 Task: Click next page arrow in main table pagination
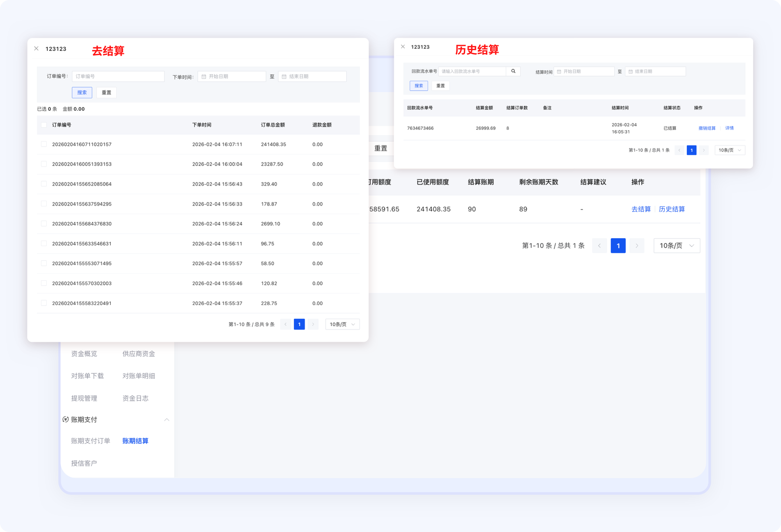(x=637, y=246)
